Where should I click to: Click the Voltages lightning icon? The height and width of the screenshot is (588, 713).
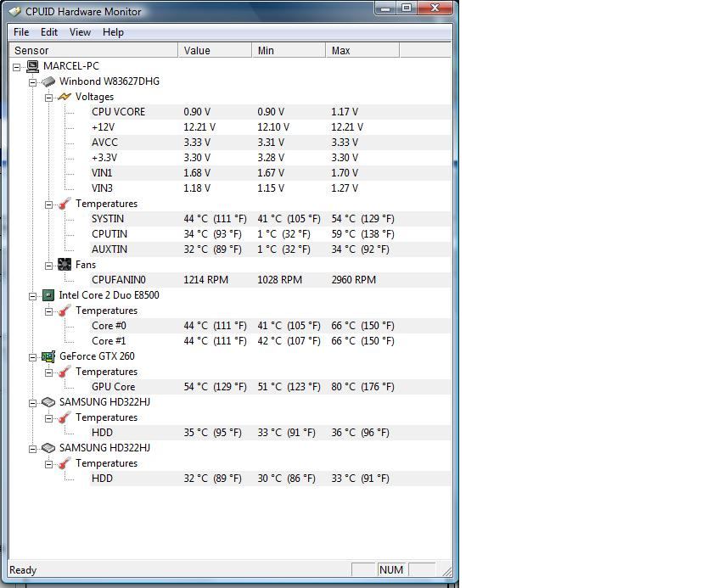tap(65, 97)
